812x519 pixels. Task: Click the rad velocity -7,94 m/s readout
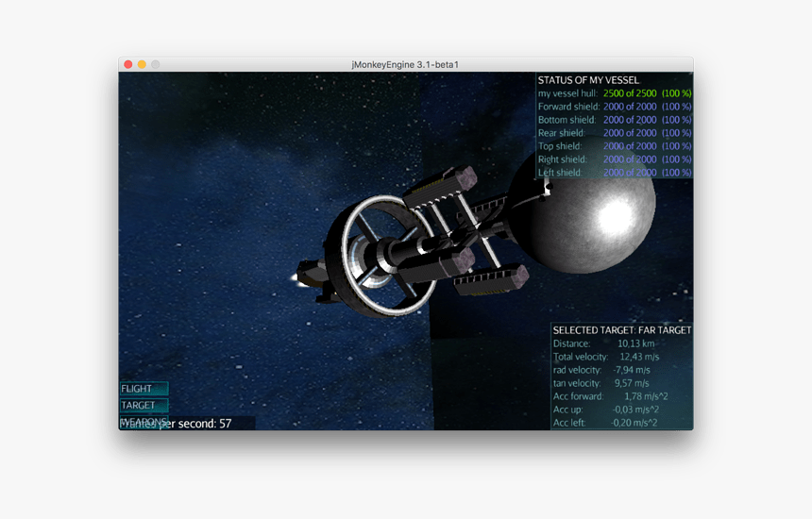coord(601,370)
